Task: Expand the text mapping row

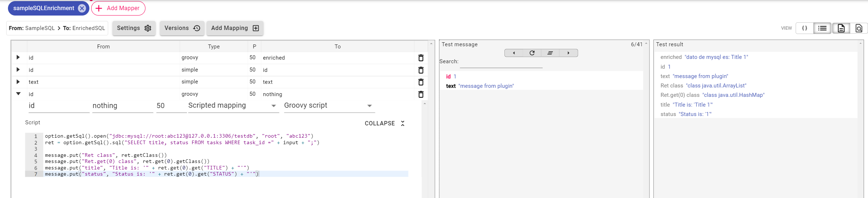Action: (18, 82)
